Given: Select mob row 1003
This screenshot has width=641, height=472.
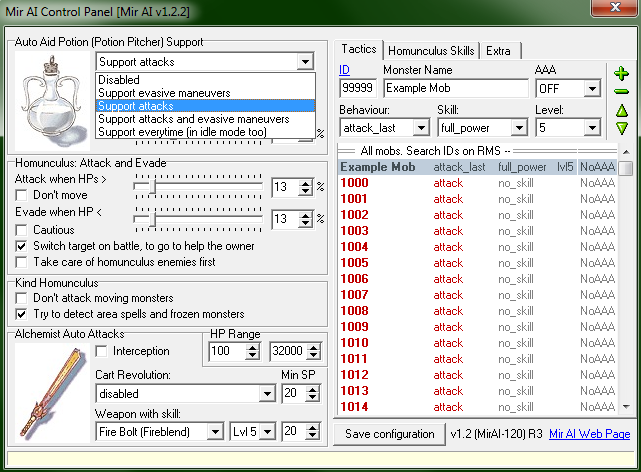Looking at the screenshot, I should 477,231.
